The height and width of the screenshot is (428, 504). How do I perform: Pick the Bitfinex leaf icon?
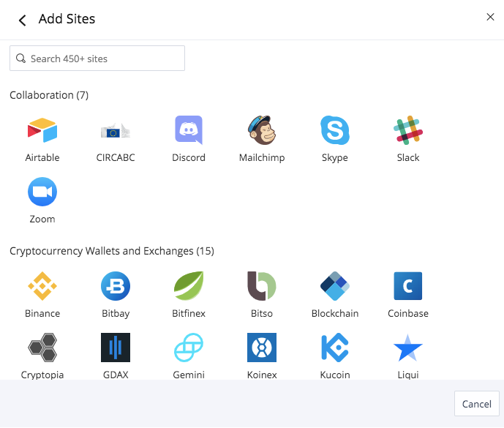coord(189,286)
